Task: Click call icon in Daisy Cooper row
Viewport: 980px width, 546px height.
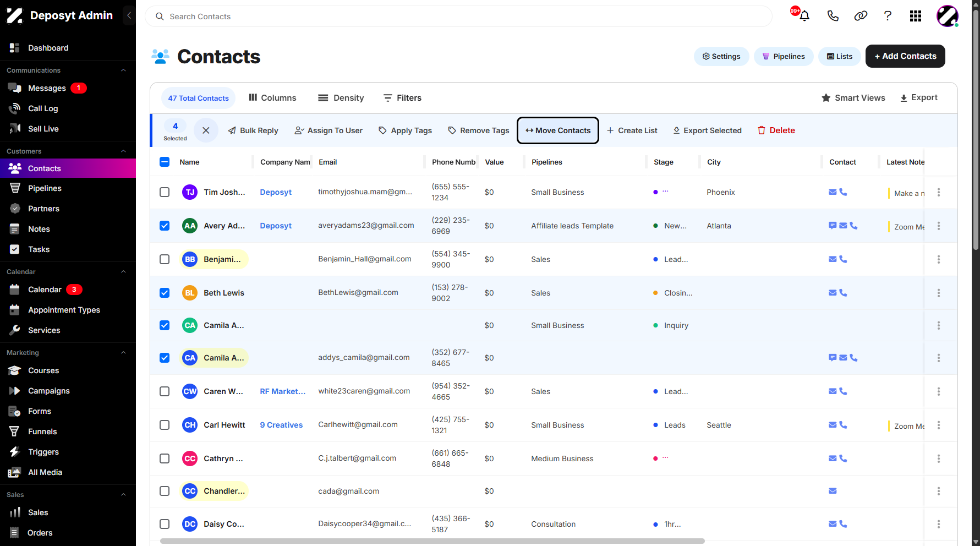Action: click(x=843, y=524)
